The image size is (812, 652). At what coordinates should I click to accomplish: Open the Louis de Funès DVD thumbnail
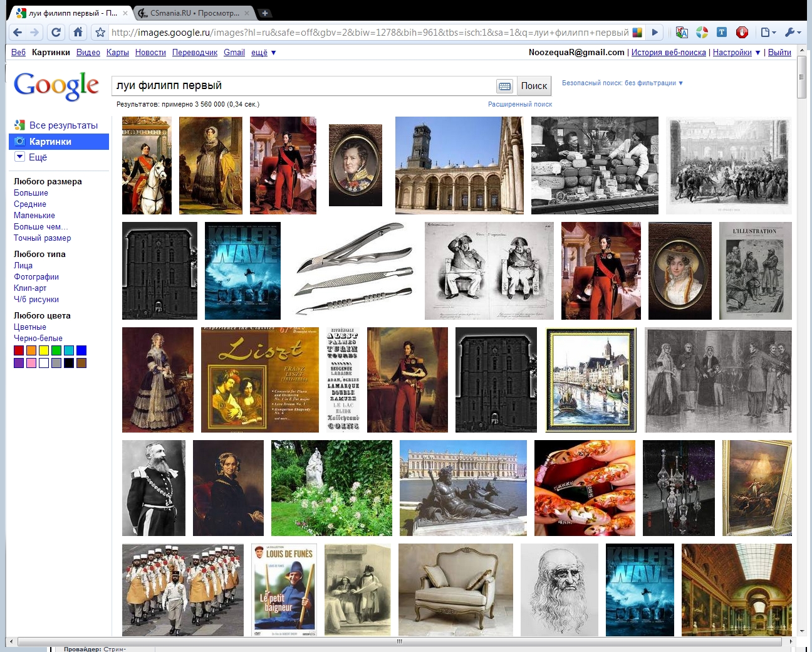284,590
